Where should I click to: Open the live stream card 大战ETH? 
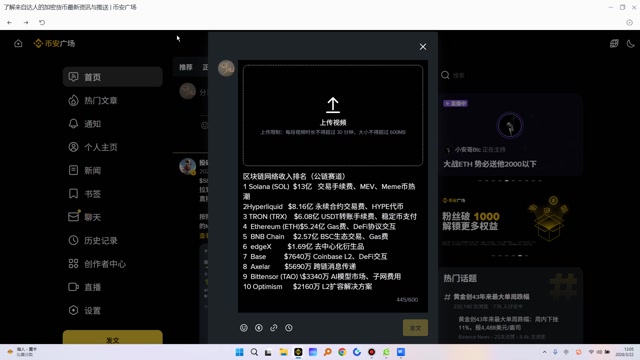510,135
